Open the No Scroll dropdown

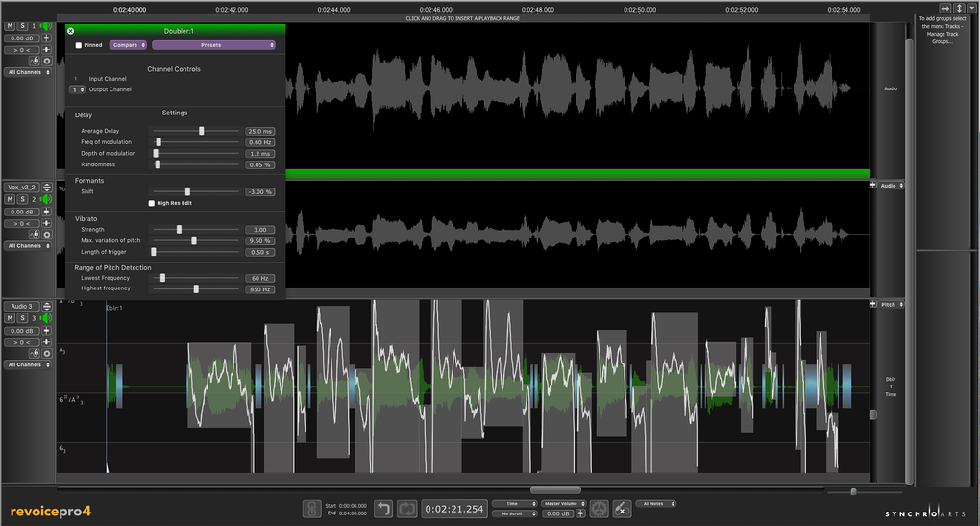[x=514, y=514]
